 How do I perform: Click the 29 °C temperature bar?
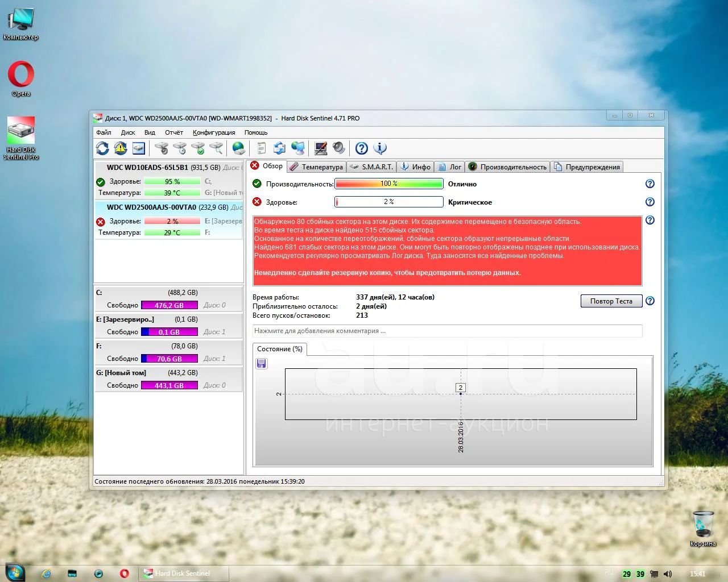172,232
